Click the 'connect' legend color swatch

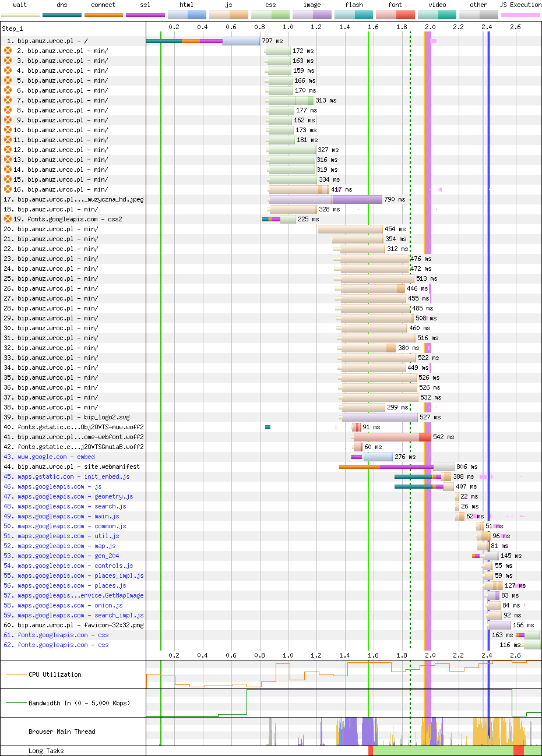pyautogui.click(x=104, y=14)
